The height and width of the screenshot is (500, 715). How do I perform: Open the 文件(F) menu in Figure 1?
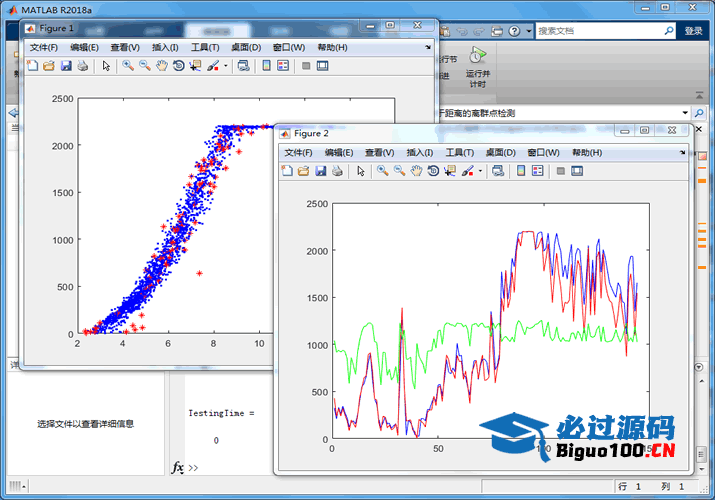(x=44, y=47)
